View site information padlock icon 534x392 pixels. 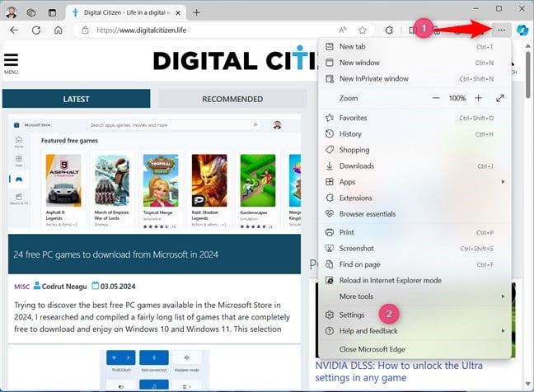pyautogui.click(x=85, y=30)
